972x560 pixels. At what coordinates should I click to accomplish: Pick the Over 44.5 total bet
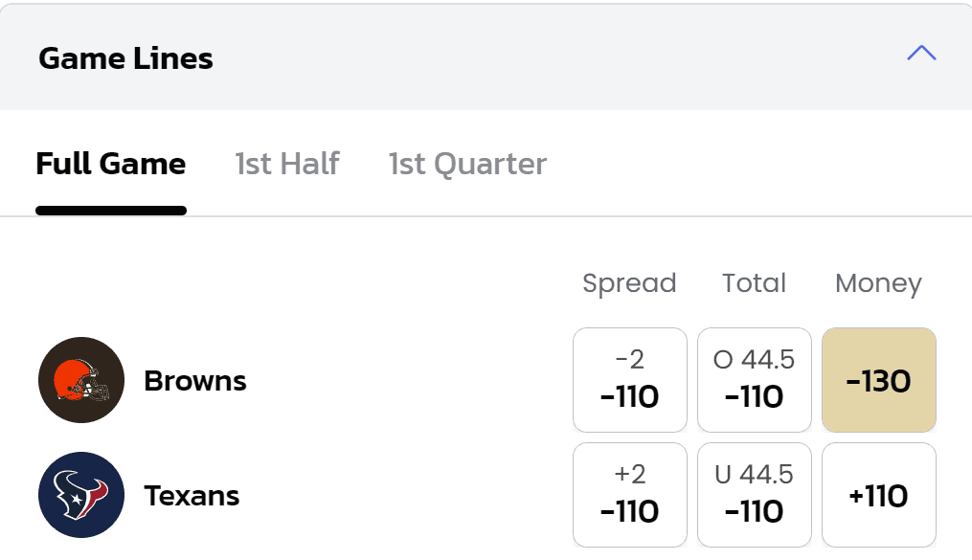point(755,380)
